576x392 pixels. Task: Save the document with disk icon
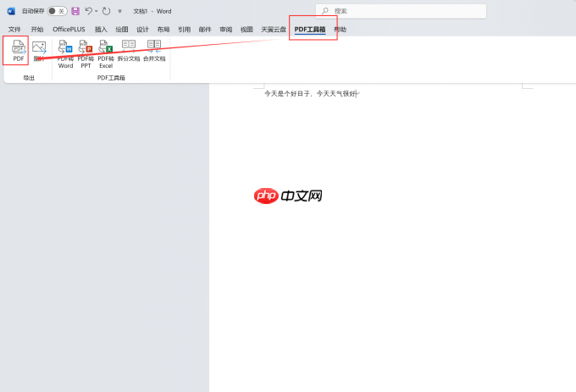(x=75, y=11)
